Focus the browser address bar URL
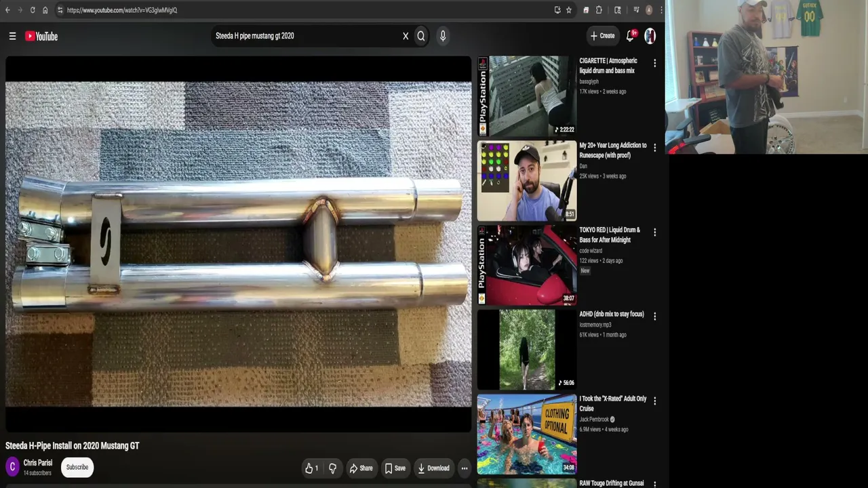Image resolution: width=868 pixels, height=488 pixels. click(x=122, y=10)
